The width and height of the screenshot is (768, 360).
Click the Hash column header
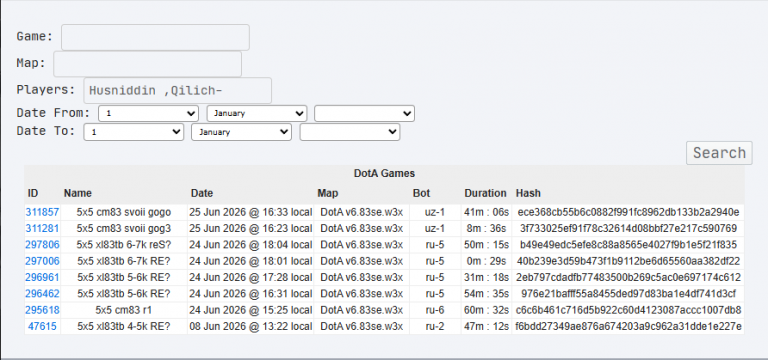click(528, 193)
